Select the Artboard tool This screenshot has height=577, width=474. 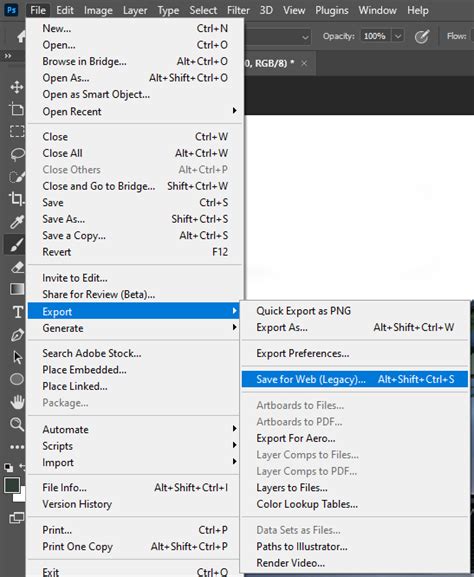tap(17, 109)
